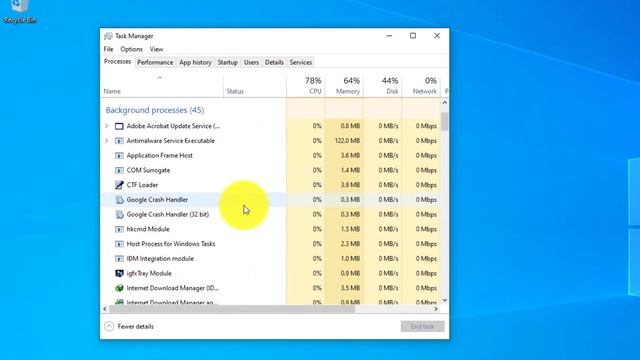This screenshot has height=360, width=640.
Task: Click the scroll up arrow of the process list
Action: pos(444,103)
